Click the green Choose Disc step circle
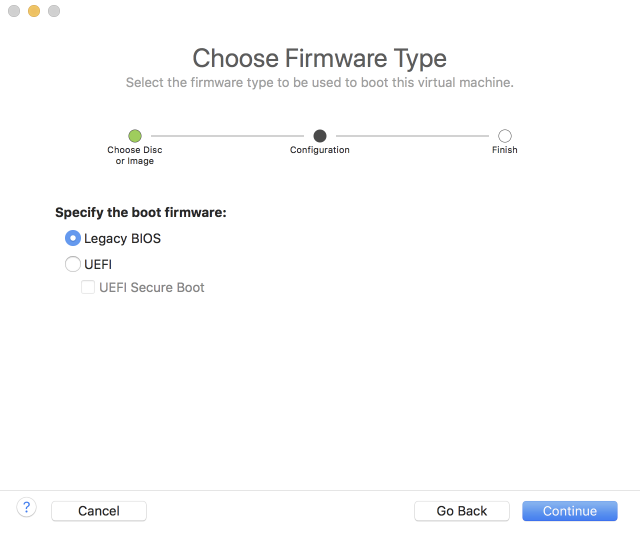 (x=135, y=136)
